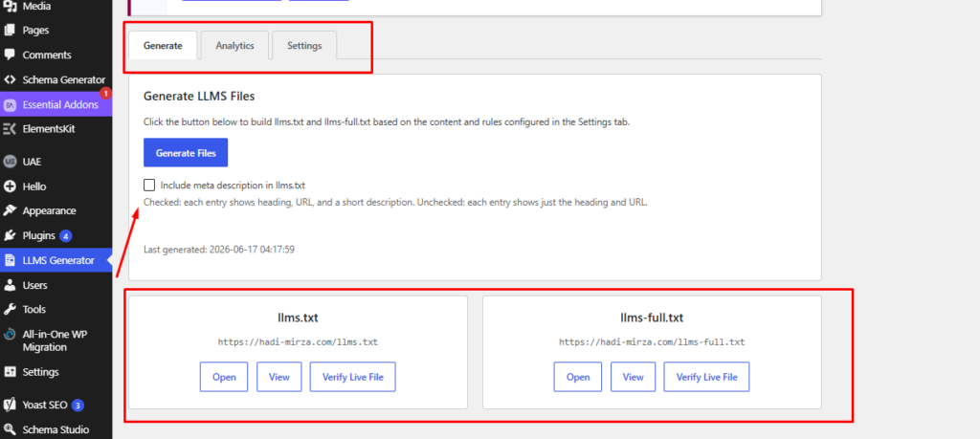The width and height of the screenshot is (980, 439).
Task: Click the https://hadi-mirza.com/llms-full.txt URL text
Action: pyautogui.click(x=652, y=342)
